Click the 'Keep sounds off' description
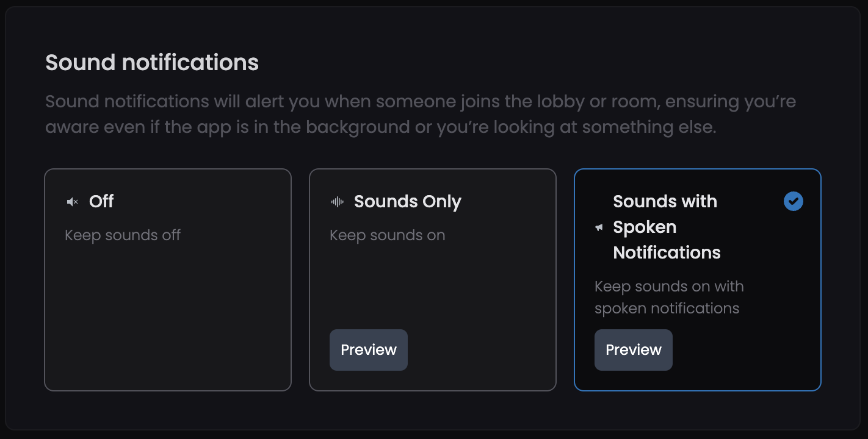Image resolution: width=868 pixels, height=439 pixels. [123, 235]
